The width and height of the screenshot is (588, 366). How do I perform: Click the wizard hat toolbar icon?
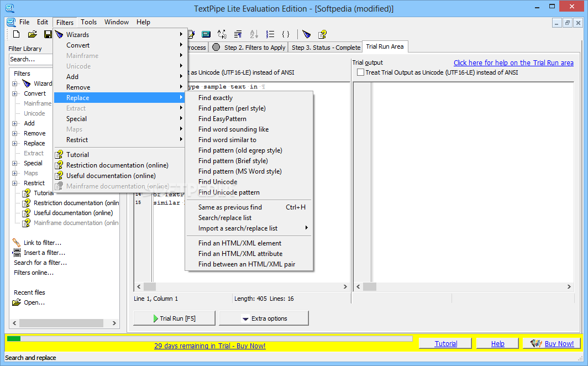306,34
